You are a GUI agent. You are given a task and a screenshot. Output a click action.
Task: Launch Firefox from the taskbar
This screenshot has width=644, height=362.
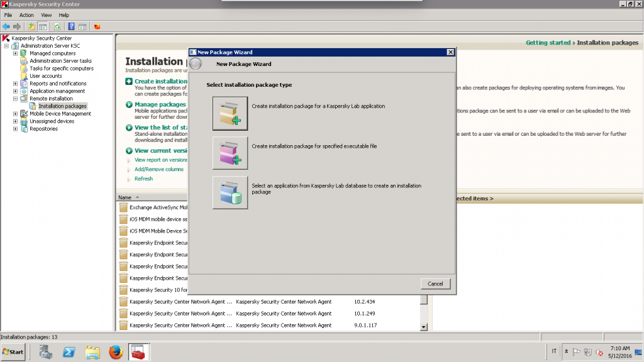pyautogui.click(x=116, y=352)
